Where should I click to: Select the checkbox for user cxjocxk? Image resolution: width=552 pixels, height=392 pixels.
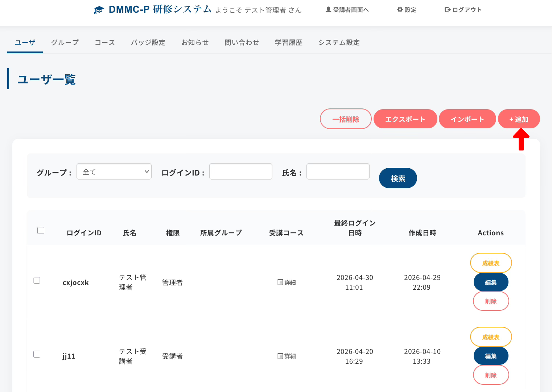pyautogui.click(x=37, y=280)
